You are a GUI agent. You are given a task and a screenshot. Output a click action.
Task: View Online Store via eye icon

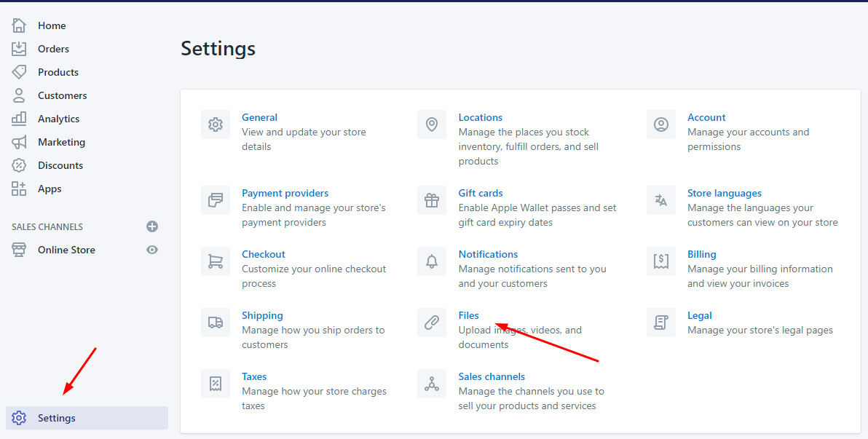(x=152, y=250)
